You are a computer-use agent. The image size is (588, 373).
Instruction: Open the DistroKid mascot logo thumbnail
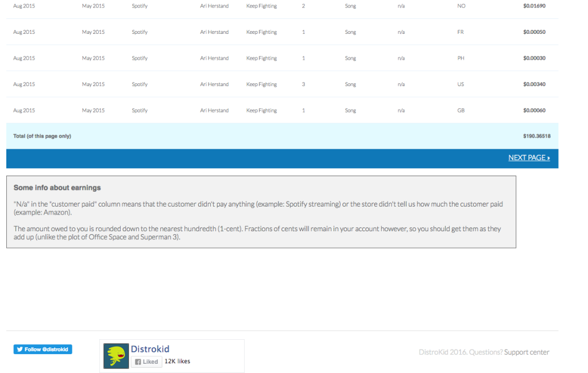pyautogui.click(x=116, y=356)
